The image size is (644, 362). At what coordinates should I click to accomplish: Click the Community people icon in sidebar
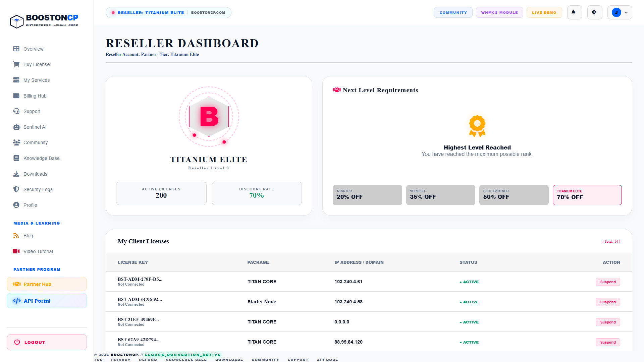16,142
